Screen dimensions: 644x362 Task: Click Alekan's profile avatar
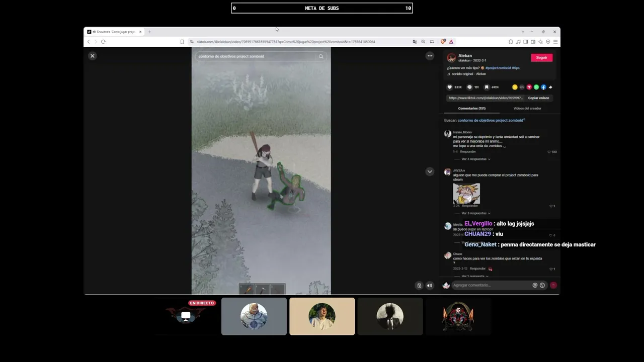pos(451,58)
